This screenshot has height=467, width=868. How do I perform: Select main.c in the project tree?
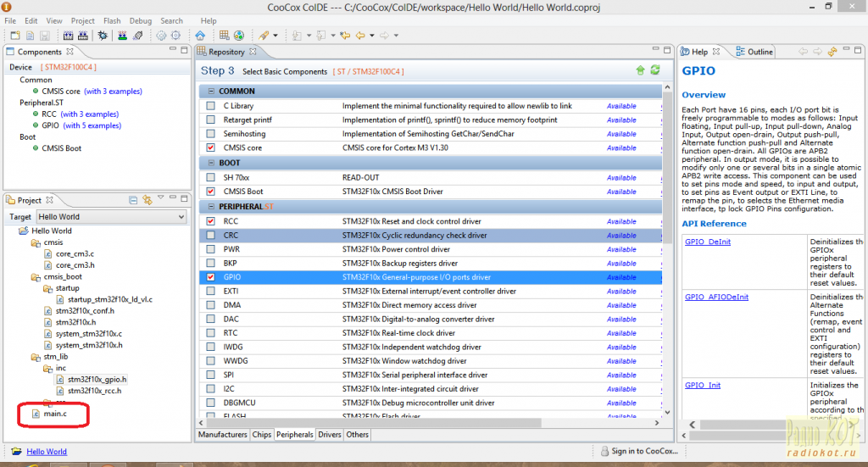(x=55, y=414)
